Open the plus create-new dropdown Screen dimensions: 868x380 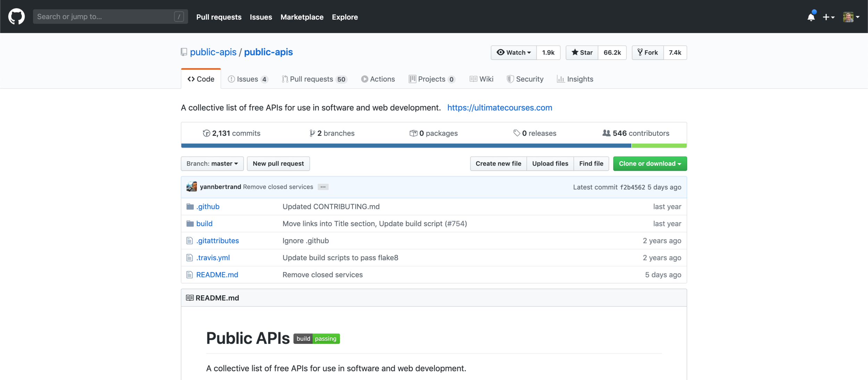[x=828, y=17]
